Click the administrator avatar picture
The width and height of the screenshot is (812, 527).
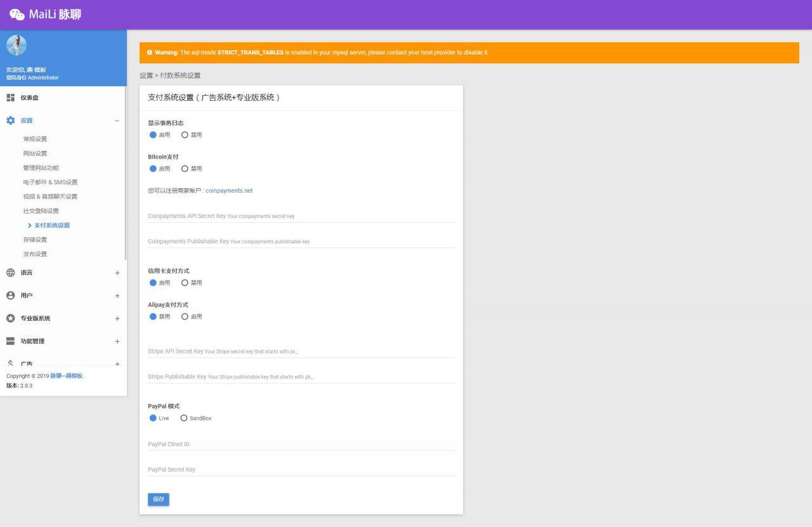pos(16,45)
